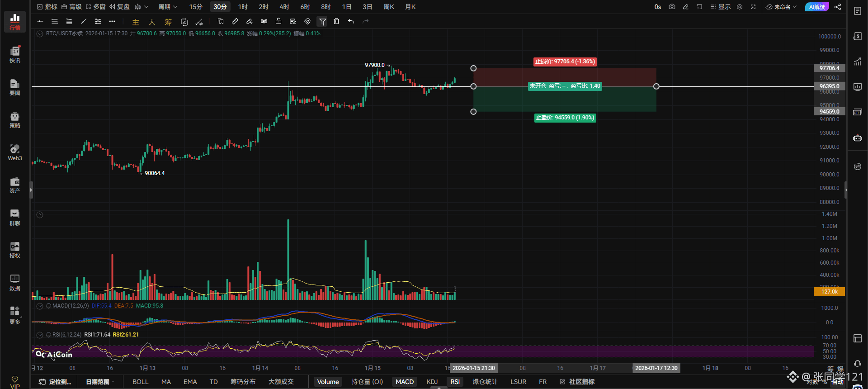This screenshot has width=868, height=389.
Task: Open chart settings hexagon icon
Action: coord(740,7)
